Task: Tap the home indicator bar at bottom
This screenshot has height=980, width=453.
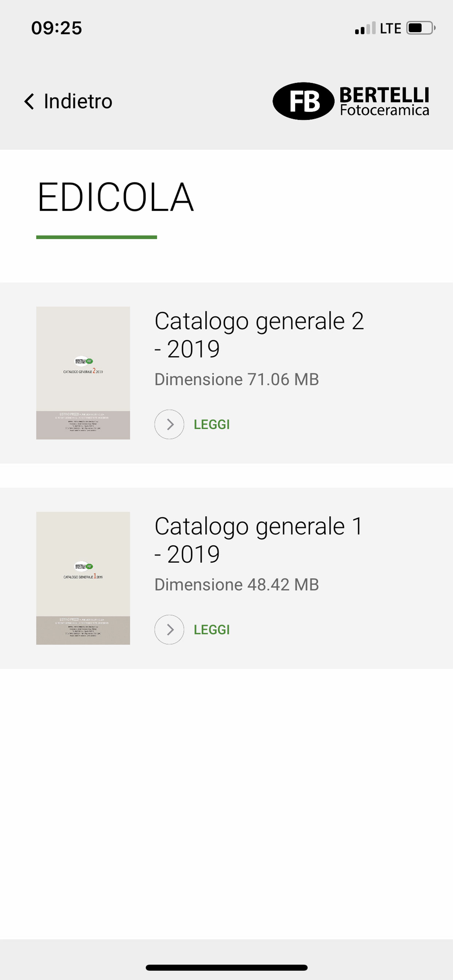Action: click(226, 968)
